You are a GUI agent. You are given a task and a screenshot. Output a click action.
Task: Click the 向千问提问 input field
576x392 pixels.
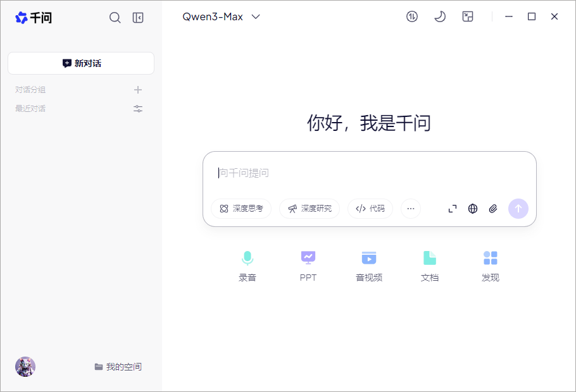click(369, 173)
